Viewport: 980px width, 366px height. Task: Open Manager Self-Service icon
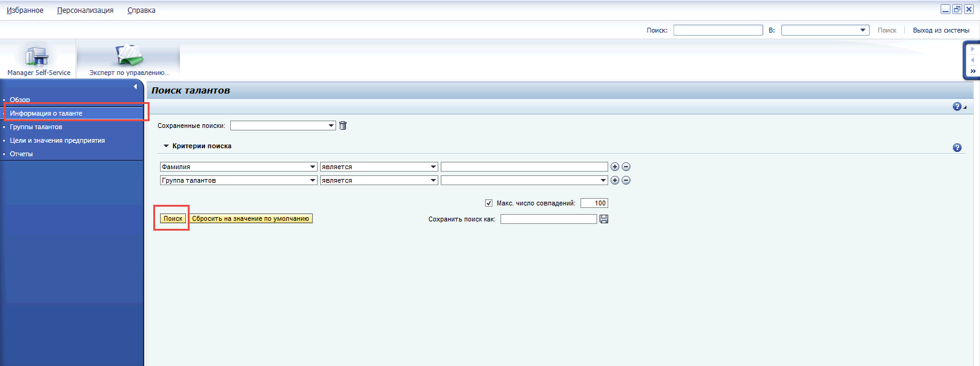click(x=38, y=56)
